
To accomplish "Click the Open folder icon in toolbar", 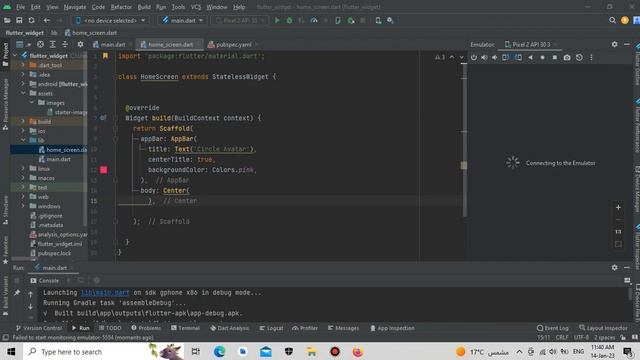I will pos(7,20).
